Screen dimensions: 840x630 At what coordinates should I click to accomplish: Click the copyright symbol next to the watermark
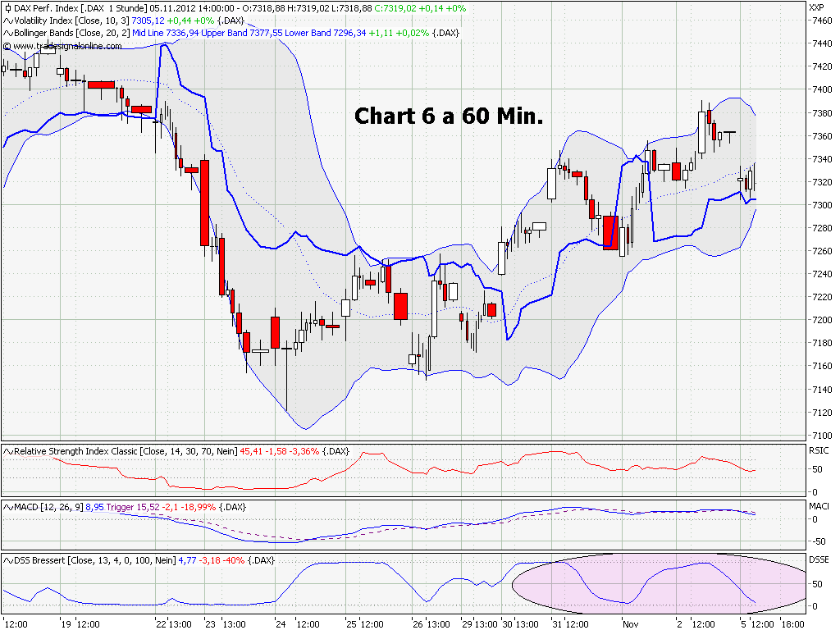point(7,46)
